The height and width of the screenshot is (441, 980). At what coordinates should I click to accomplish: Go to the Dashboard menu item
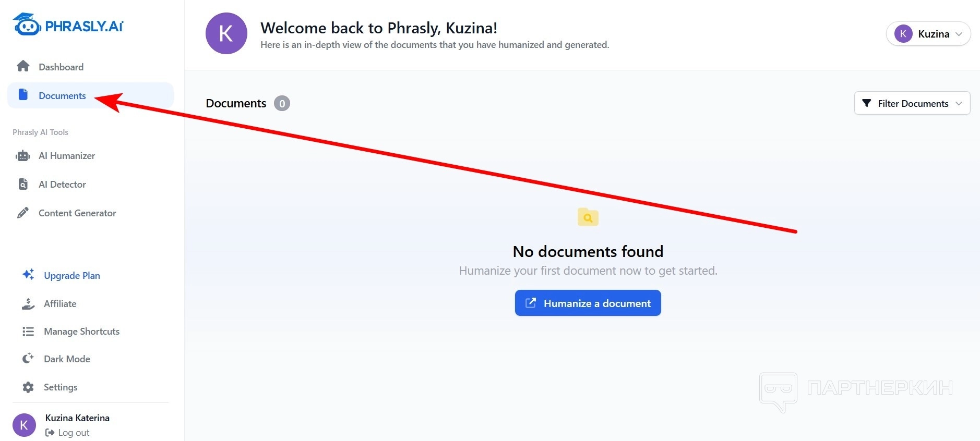pyautogui.click(x=61, y=67)
